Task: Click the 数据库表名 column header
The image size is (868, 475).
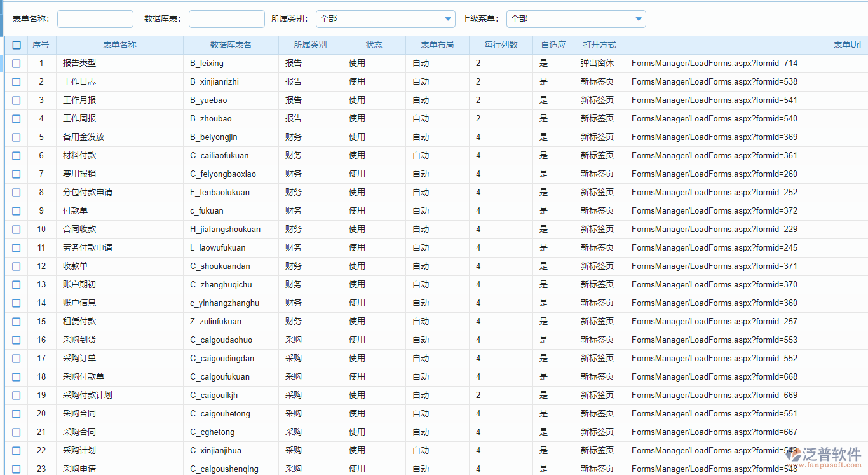Action: (x=230, y=45)
